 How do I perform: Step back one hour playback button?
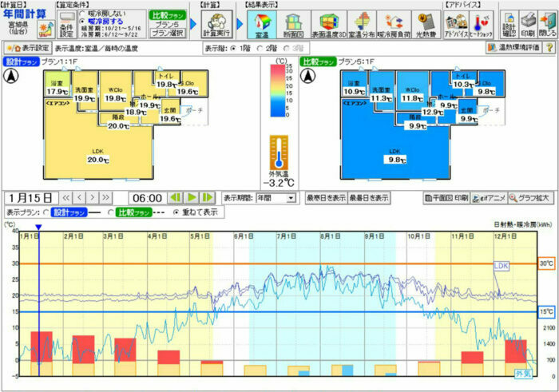point(176,197)
